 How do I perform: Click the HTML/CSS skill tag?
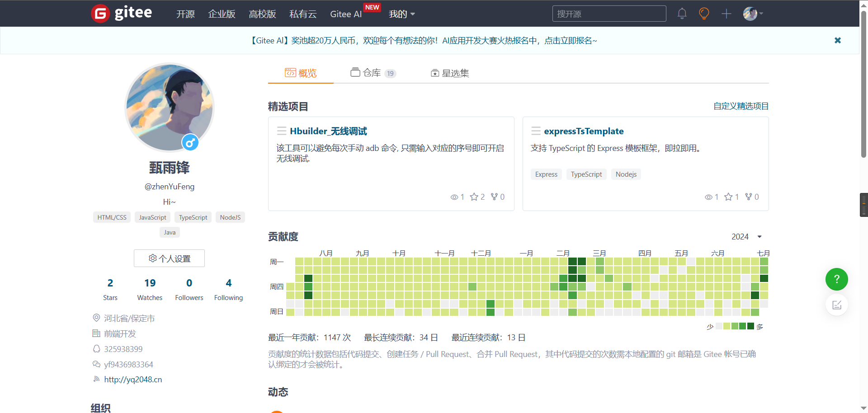(x=112, y=217)
